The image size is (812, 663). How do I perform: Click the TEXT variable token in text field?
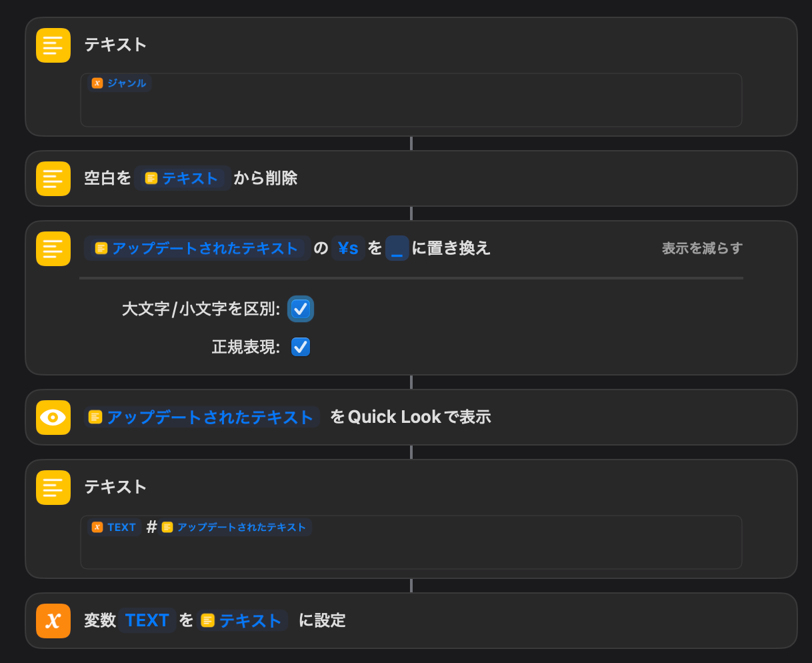pyautogui.click(x=114, y=528)
